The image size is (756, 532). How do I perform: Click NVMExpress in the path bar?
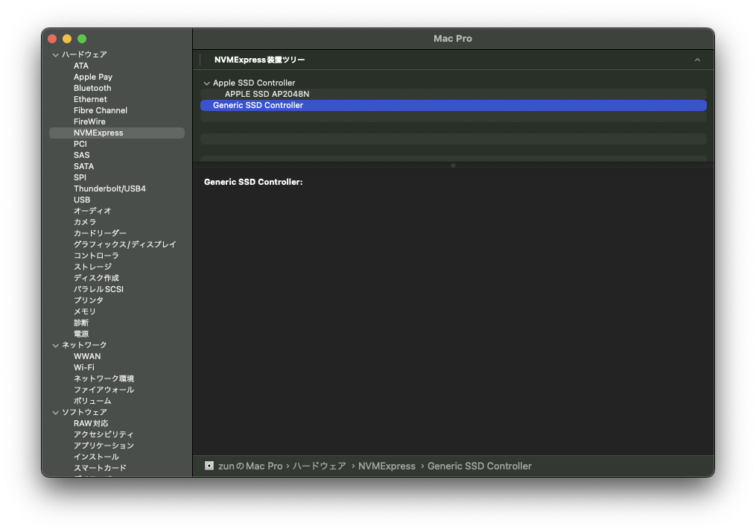(x=387, y=466)
